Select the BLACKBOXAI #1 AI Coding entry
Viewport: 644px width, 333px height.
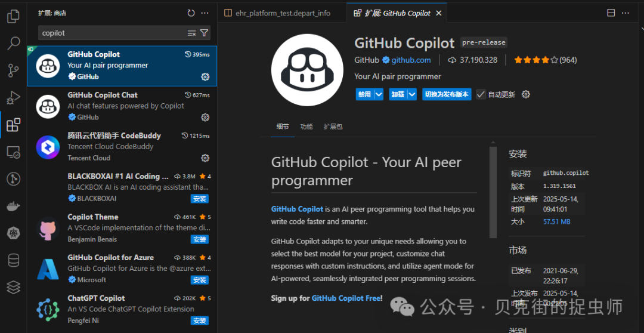(x=122, y=188)
